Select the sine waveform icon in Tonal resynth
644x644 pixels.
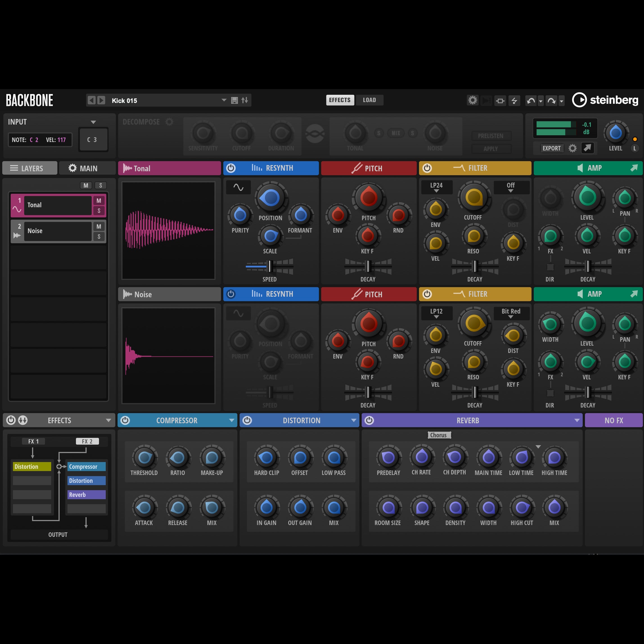[238, 187]
